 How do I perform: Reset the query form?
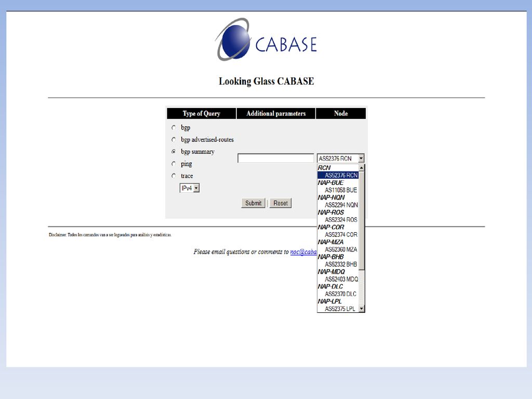(x=281, y=203)
